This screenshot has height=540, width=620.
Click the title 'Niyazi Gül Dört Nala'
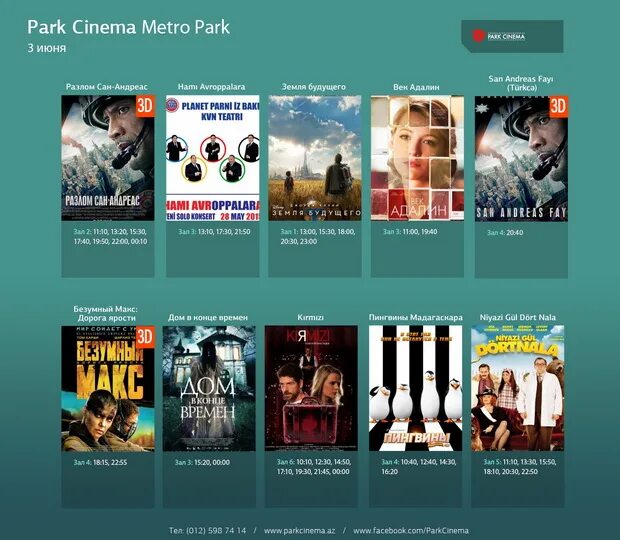[518, 317]
